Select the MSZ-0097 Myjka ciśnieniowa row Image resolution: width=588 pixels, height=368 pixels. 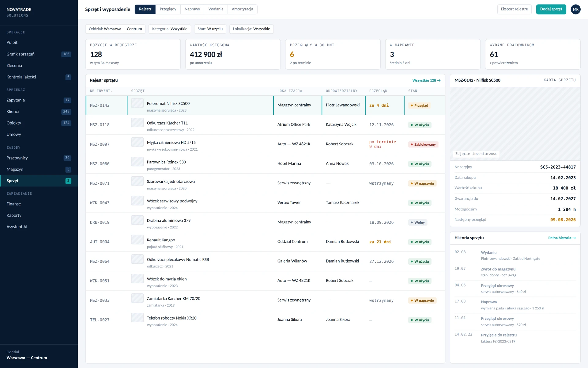click(265, 144)
